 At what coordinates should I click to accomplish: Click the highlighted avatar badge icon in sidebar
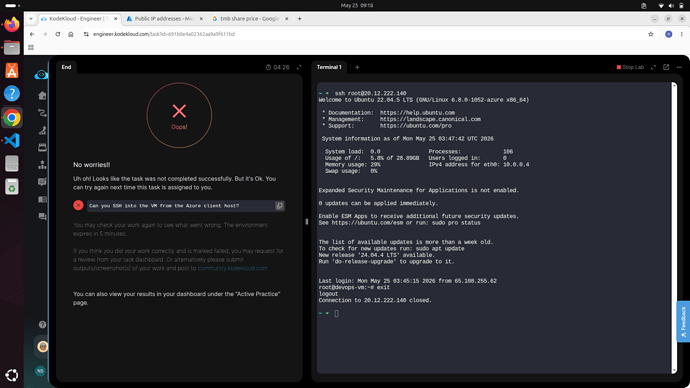coord(42,347)
